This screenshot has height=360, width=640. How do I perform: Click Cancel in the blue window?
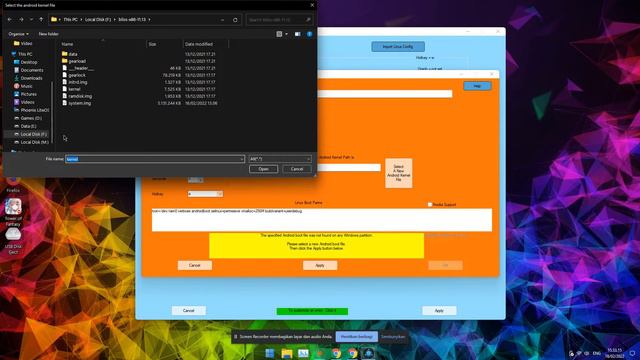(x=189, y=311)
